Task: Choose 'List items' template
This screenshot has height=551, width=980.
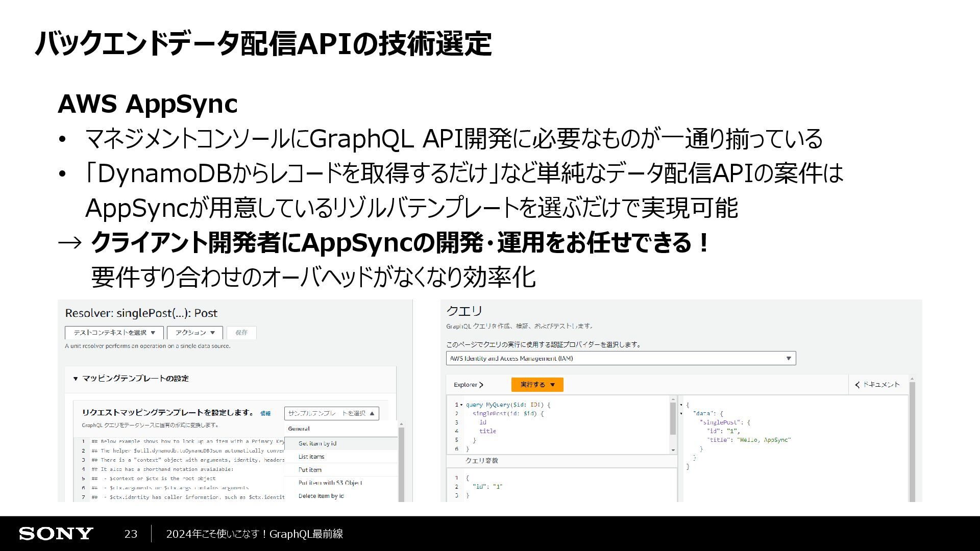Action: point(340,457)
